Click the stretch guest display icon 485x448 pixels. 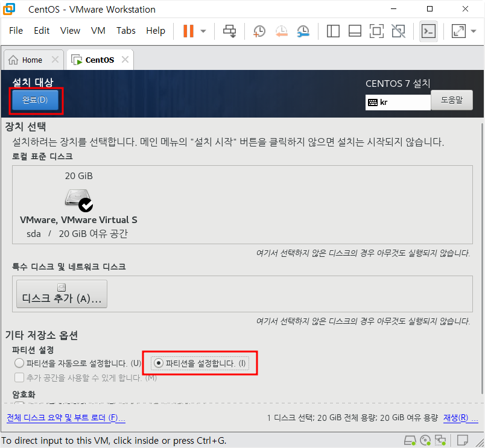tap(458, 31)
